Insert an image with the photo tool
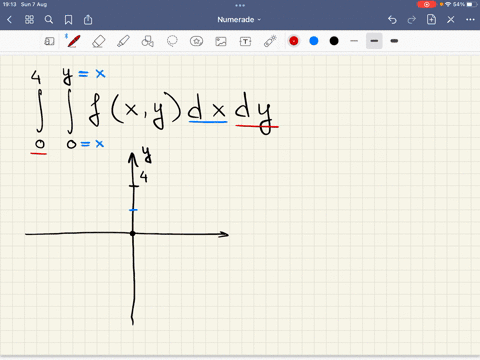This screenshot has height=360, width=480. click(221, 41)
